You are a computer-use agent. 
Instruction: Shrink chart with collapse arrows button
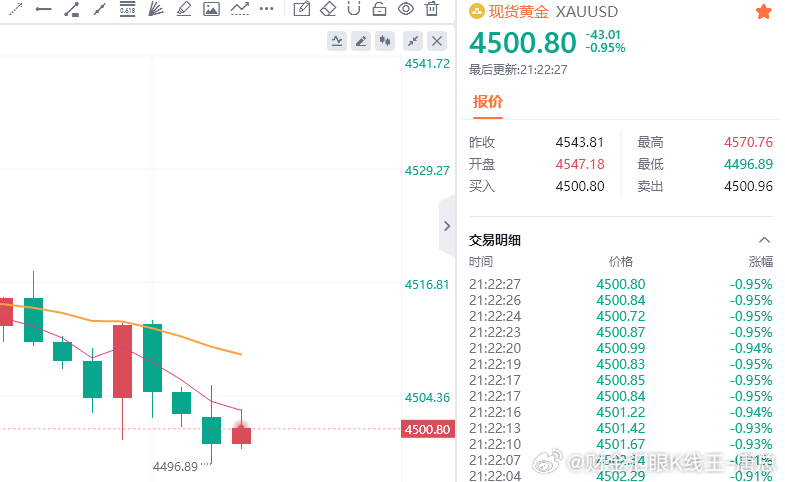[x=413, y=41]
